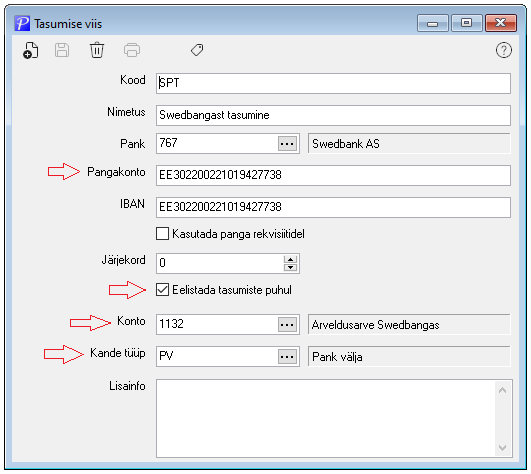Click the IBAN input field
The width and height of the screenshot is (531, 474).
tap(333, 207)
